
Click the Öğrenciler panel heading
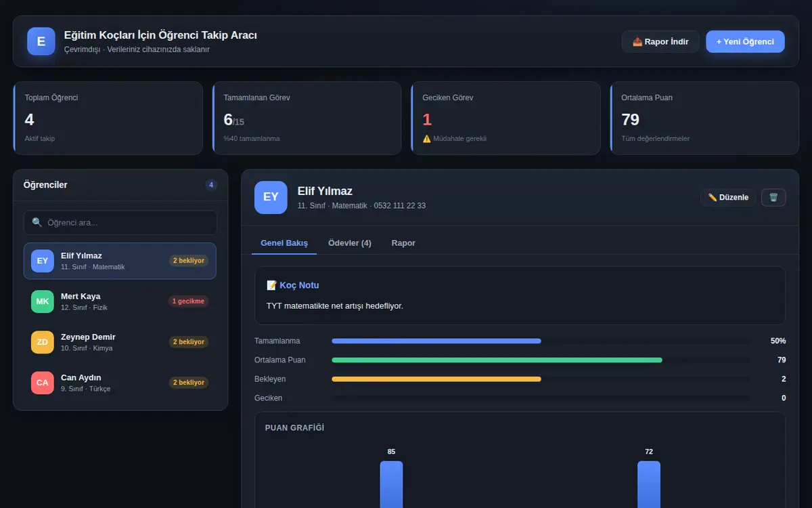[x=45, y=185]
